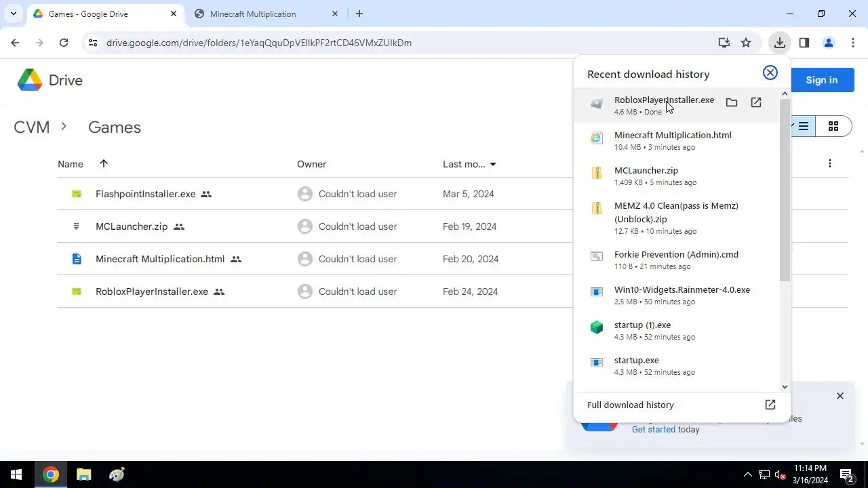Screen dimensions: 868x488
Task: Open the Drive folder three-dot options menu
Action: click(830, 163)
